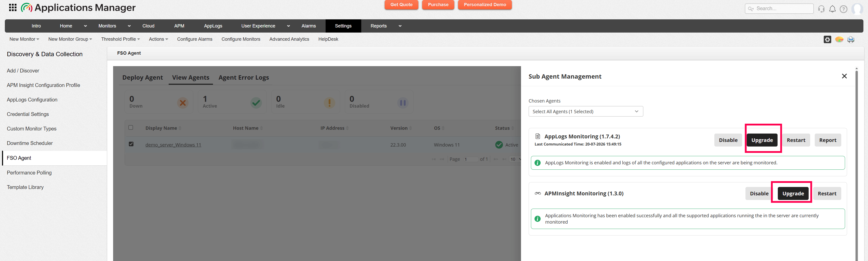Uncheck the demo_server_Windows 11 row checkbox
The image size is (868, 261).
click(131, 144)
